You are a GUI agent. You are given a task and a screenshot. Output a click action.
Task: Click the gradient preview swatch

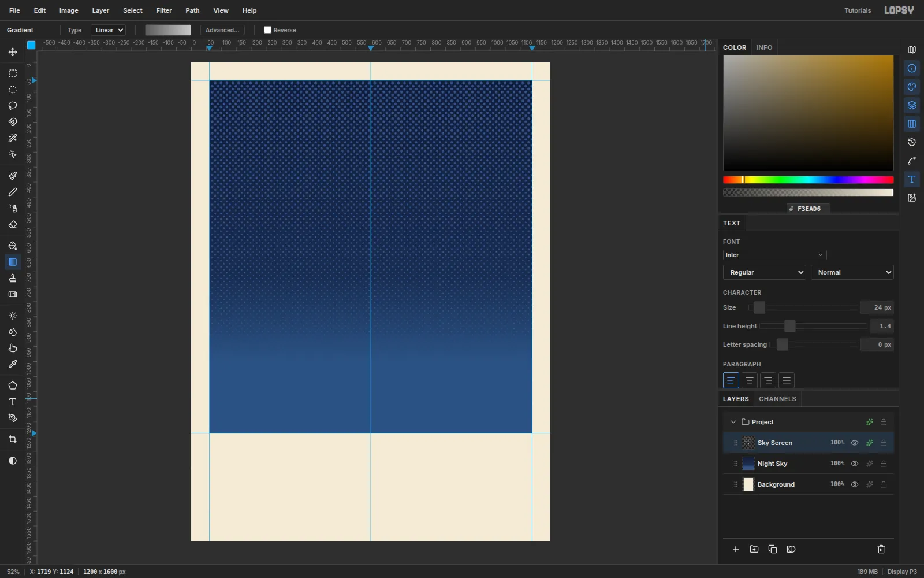tap(168, 30)
